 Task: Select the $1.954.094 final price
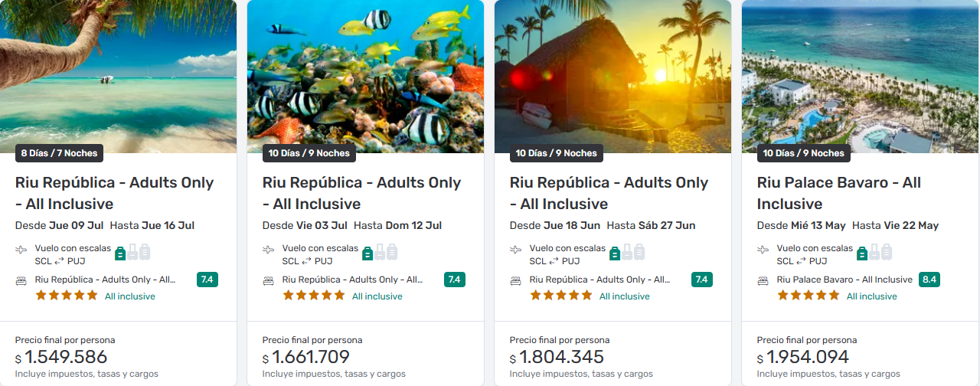[808, 357]
